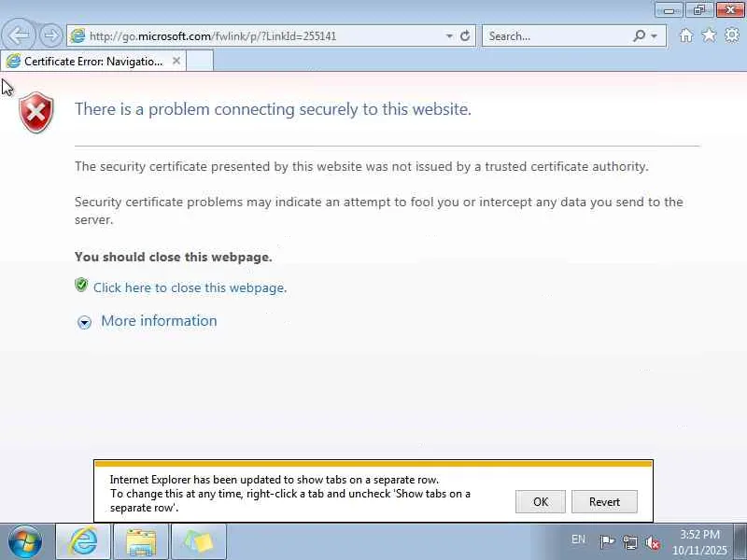
Task: Open Favorites star icon
Action: pyautogui.click(x=709, y=35)
